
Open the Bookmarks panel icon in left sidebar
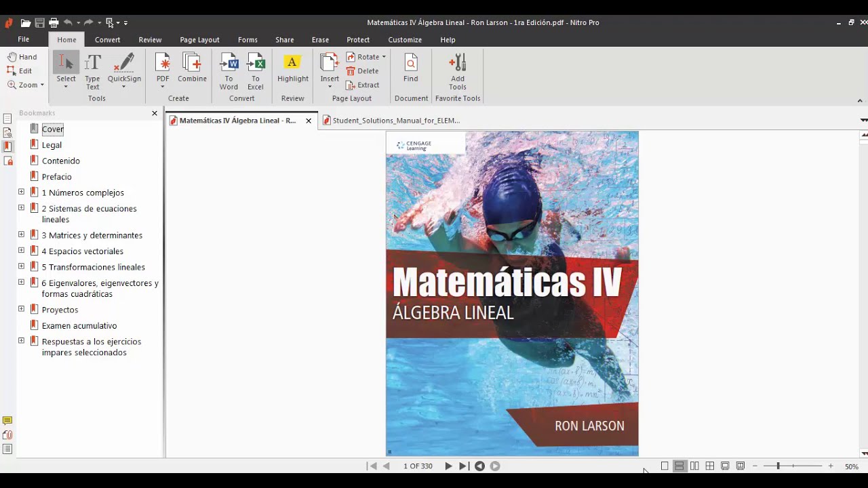coord(8,146)
